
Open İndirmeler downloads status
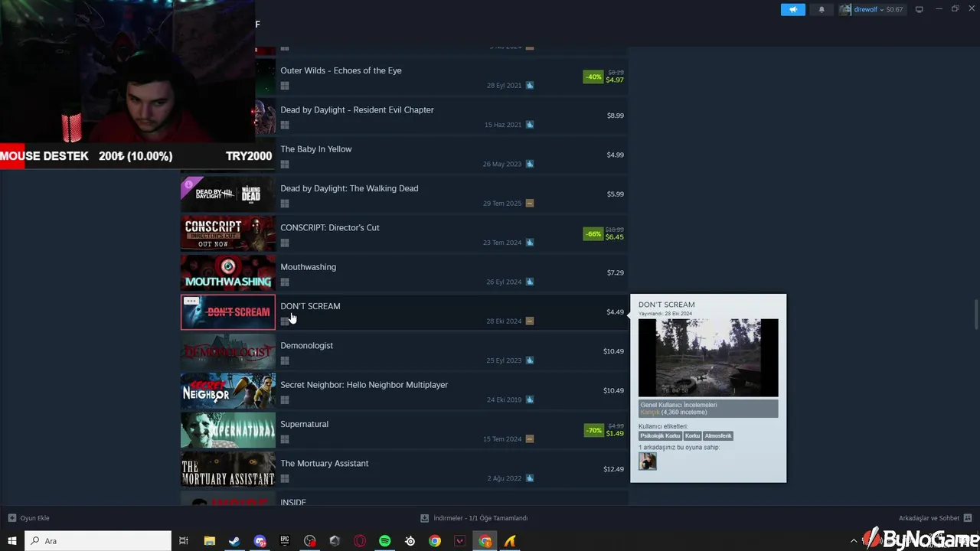click(475, 518)
